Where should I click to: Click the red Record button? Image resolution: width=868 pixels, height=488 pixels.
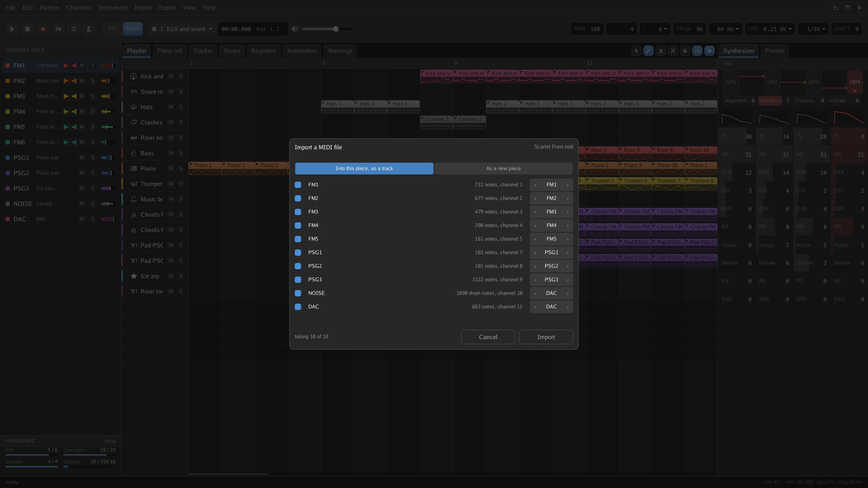43,29
